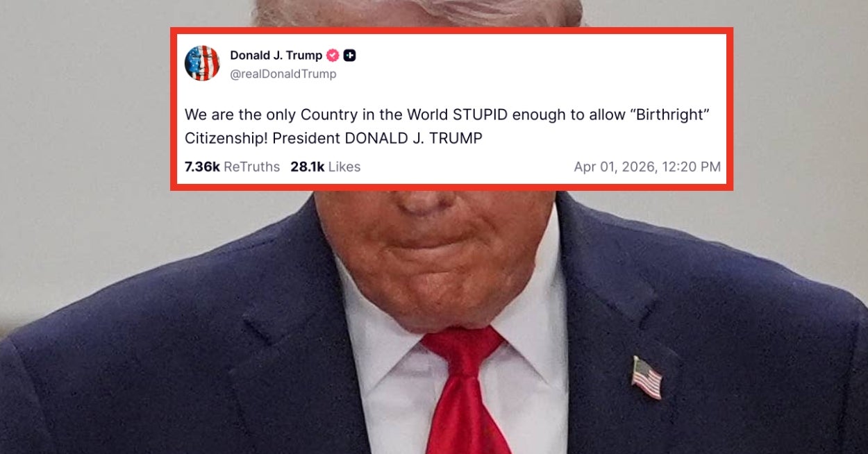868x454 pixels.
Task: Click the Likes label text
Action: coord(344,167)
